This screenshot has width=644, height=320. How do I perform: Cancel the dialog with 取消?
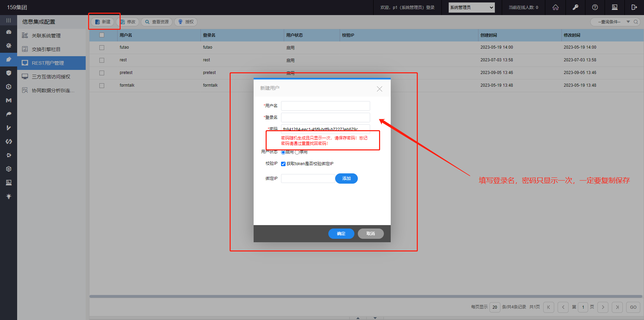click(370, 234)
